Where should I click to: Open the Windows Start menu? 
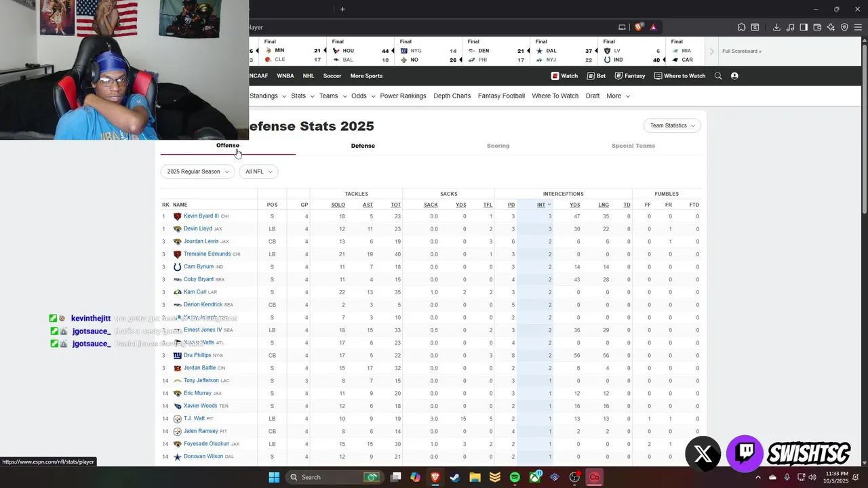pyautogui.click(x=274, y=477)
